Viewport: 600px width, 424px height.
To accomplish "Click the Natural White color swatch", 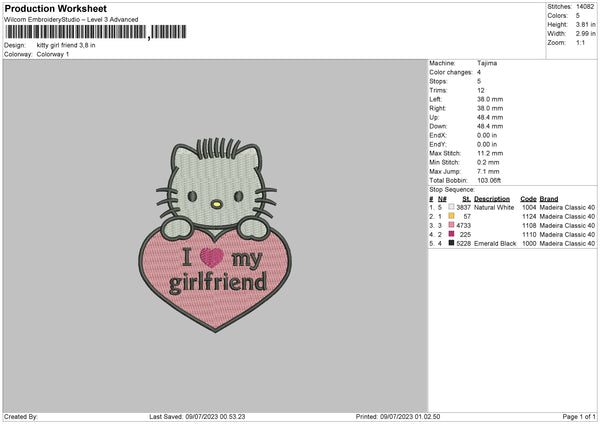I will coord(453,207).
